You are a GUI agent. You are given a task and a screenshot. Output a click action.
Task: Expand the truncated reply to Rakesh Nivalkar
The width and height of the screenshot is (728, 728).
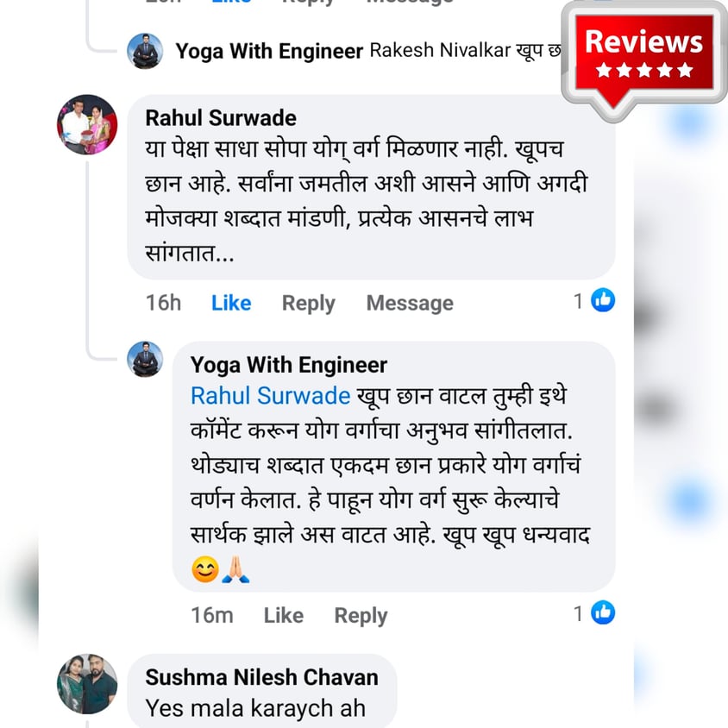[x=464, y=50]
